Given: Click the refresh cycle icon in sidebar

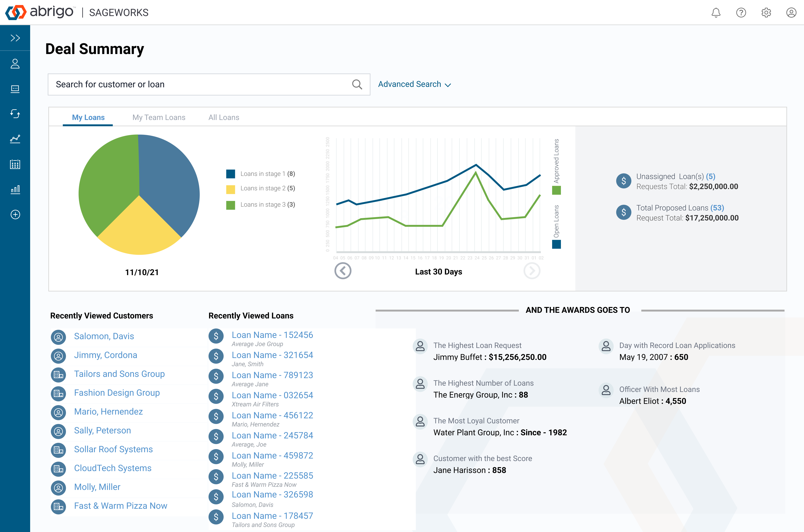Looking at the screenshot, I should [x=15, y=113].
